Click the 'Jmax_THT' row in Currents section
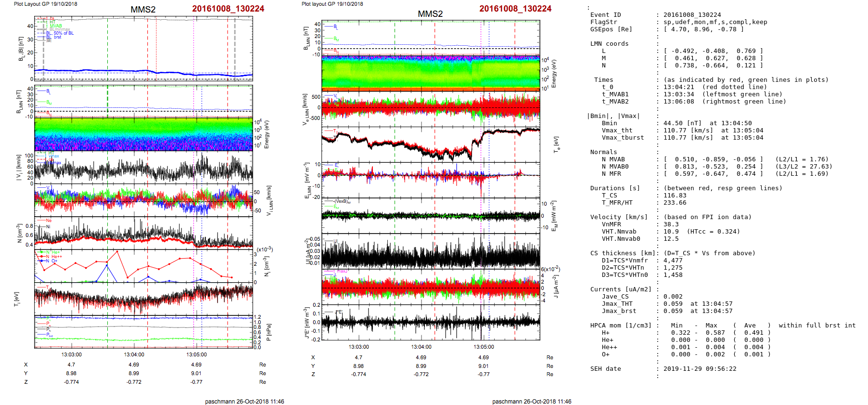868x405 pixels. pos(617,304)
